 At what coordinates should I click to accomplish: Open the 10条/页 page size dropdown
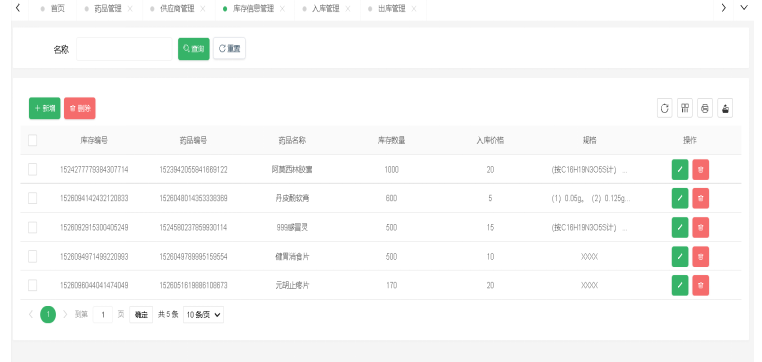click(x=203, y=315)
